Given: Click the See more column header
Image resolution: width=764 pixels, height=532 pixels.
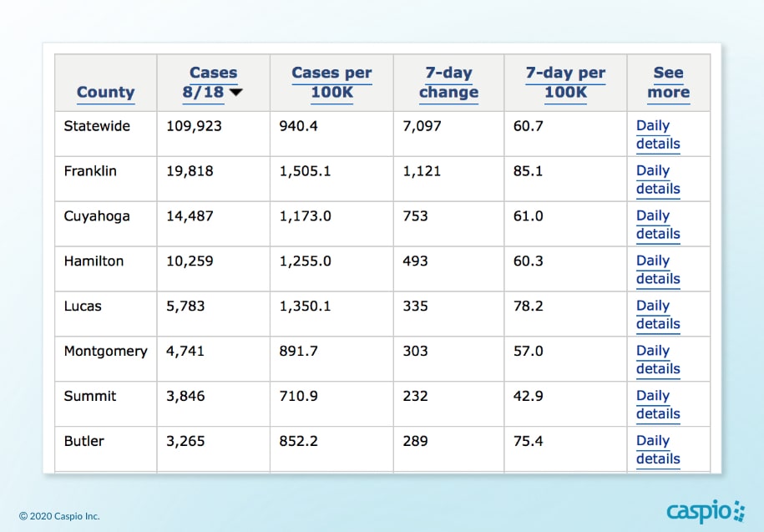Looking at the screenshot, I should point(668,83).
